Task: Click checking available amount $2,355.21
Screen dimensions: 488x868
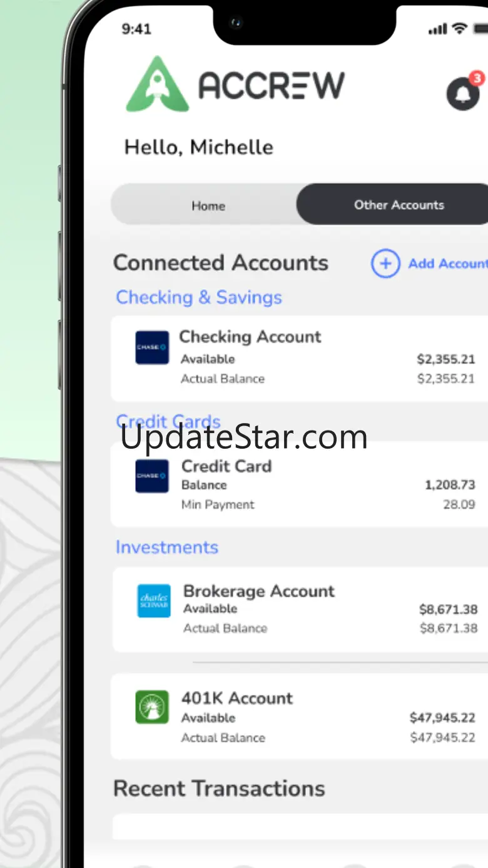Action: point(446,359)
